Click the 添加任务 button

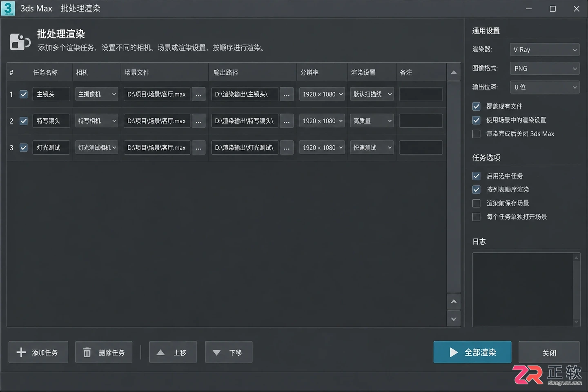[x=39, y=352]
